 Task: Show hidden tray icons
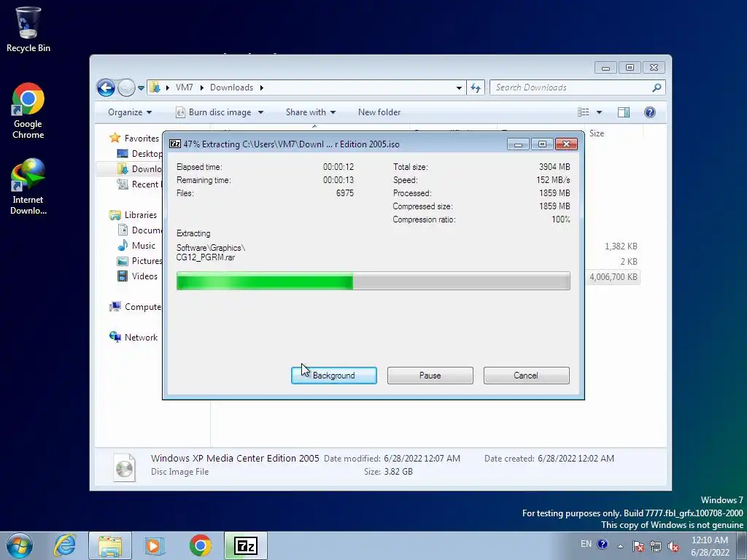[620, 546]
